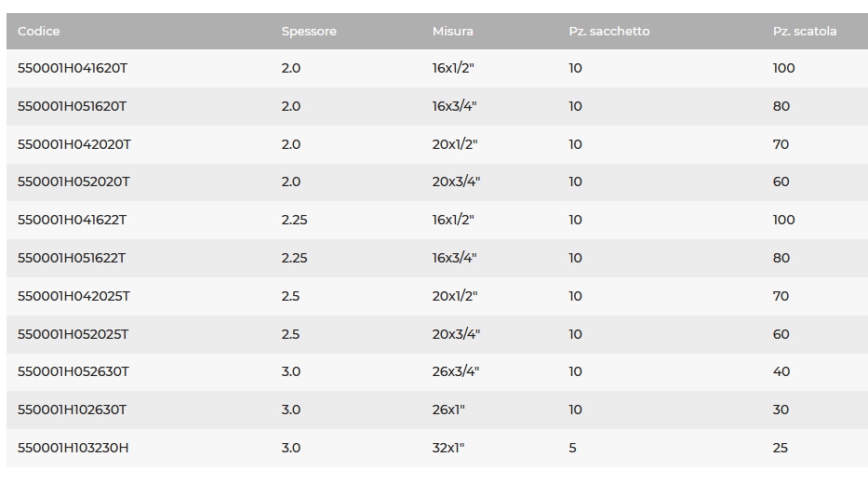
Task: Click the Pz. sacchetto column header
Action: click(609, 31)
